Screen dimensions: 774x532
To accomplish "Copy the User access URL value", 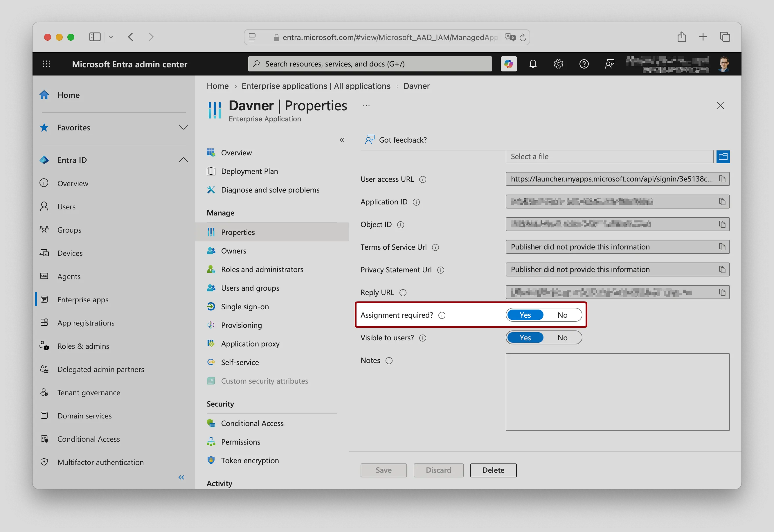I will (722, 179).
